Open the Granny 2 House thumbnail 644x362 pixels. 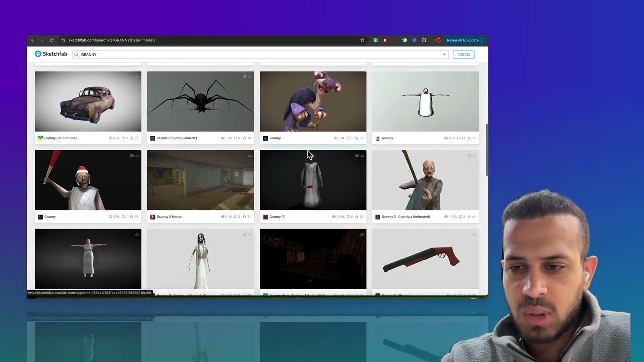click(200, 180)
